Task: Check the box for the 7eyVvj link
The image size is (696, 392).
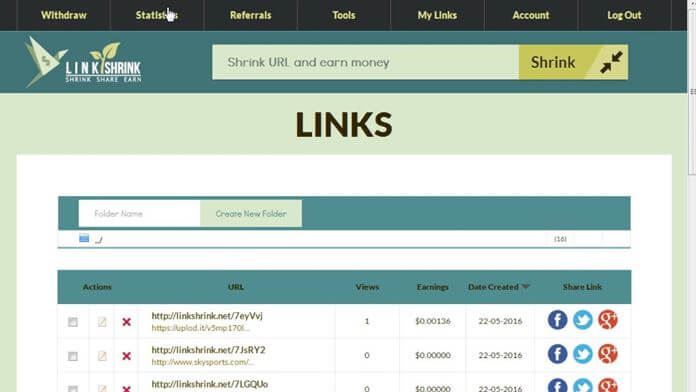Action: 73,322
